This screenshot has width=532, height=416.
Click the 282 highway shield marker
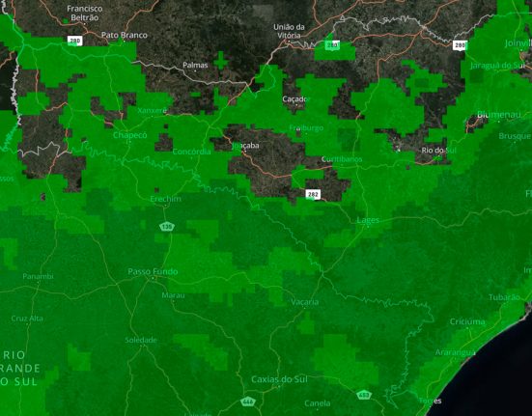coord(313,195)
